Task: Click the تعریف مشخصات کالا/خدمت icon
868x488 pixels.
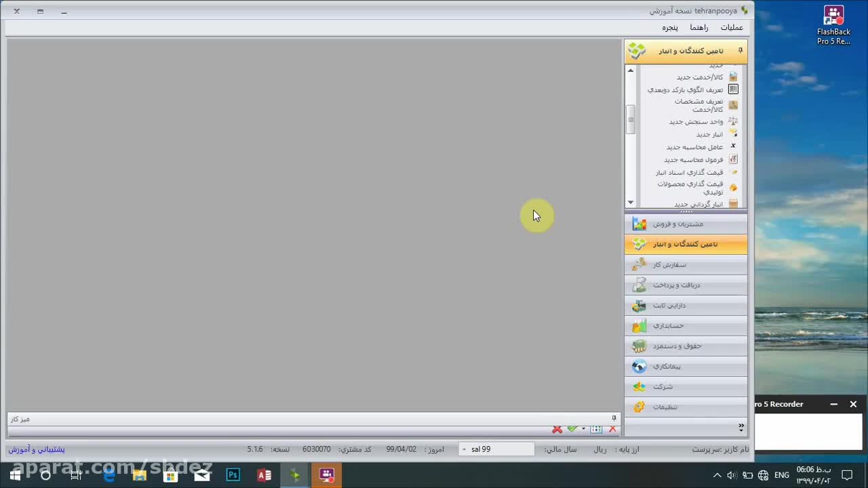Action: pyautogui.click(x=733, y=105)
